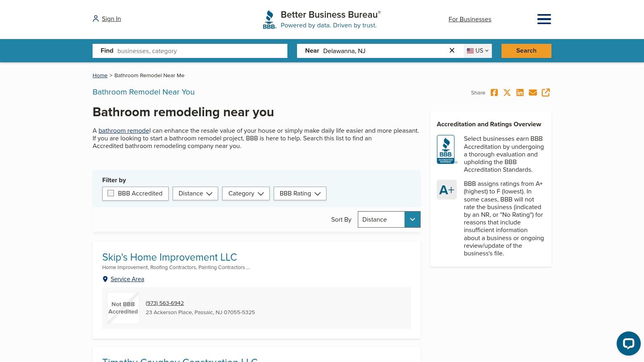Screen dimensions: 644x362
Task: Share the page by email
Action: click(x=533, y=93)
